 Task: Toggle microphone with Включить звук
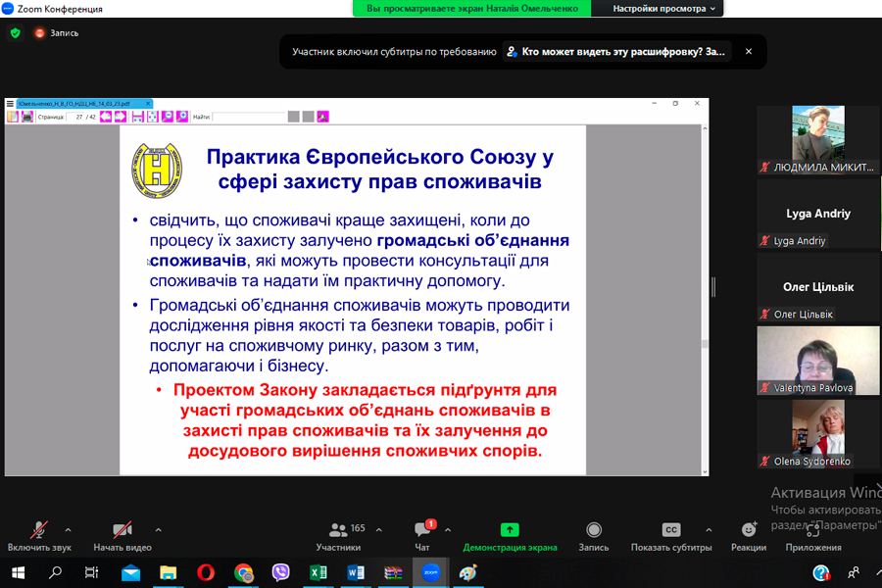coord(39,537)
